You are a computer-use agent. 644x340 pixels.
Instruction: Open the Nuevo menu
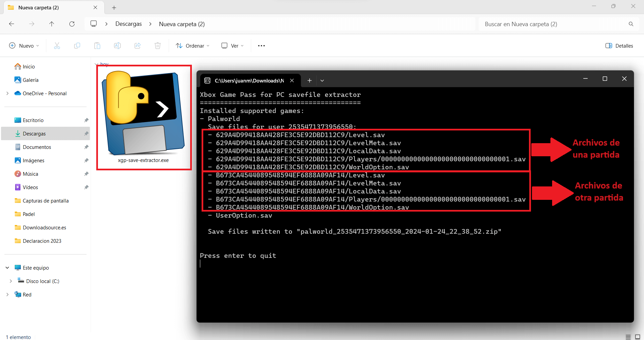(x=24, y=46)
